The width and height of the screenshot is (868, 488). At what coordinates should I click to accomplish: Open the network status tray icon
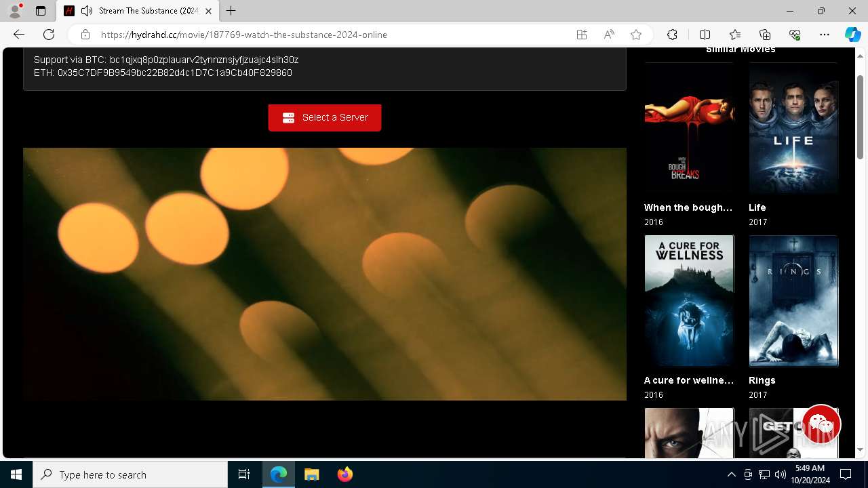click(764, 474)
